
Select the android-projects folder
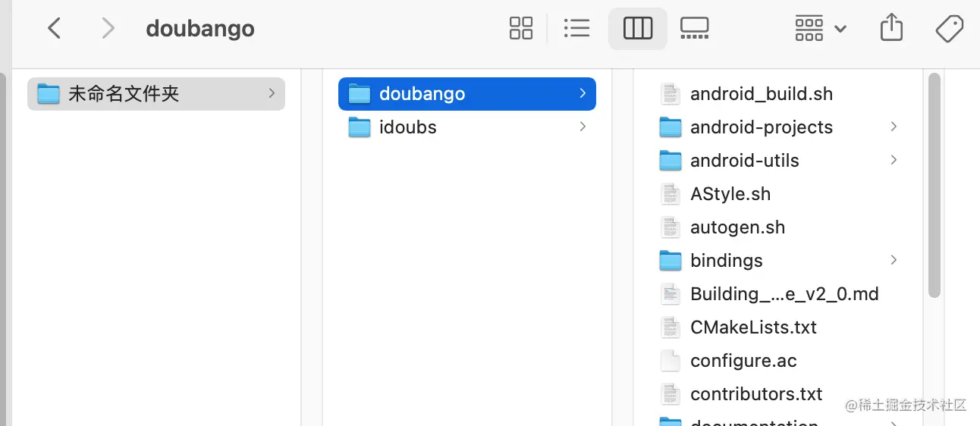click(778, 127)
